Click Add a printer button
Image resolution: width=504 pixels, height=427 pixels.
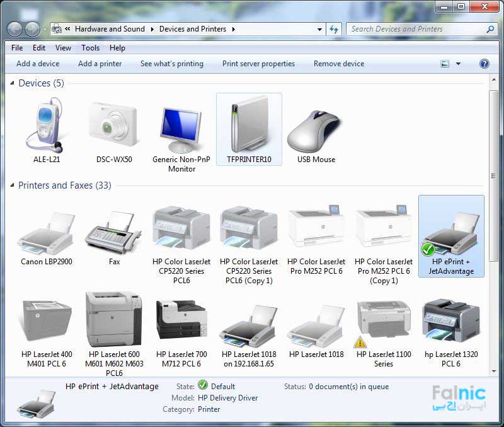[100, 64]
